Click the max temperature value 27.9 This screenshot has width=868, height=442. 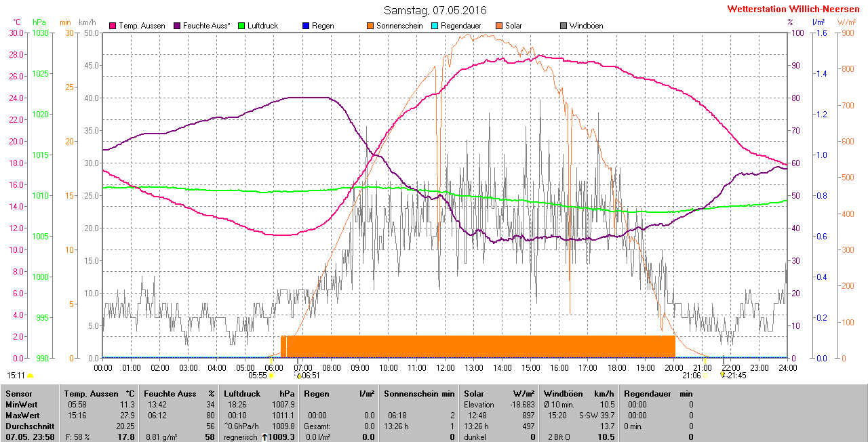[x=127, y=415]
